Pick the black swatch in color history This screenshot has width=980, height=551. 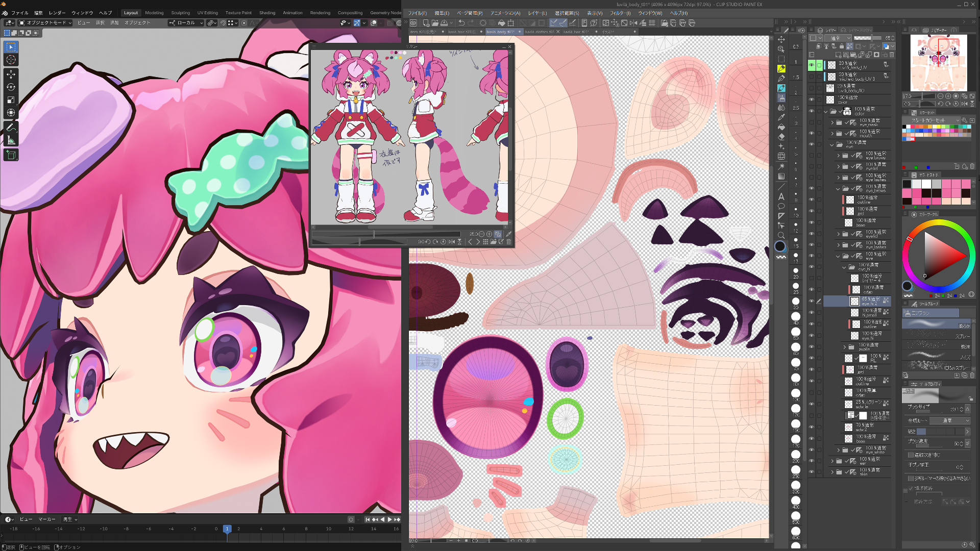tap(906, 184)
